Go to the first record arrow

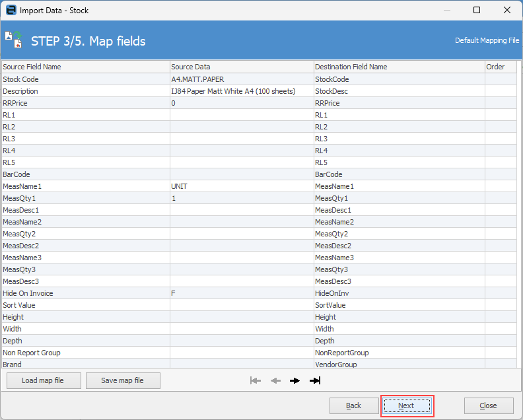coord(256,380)
